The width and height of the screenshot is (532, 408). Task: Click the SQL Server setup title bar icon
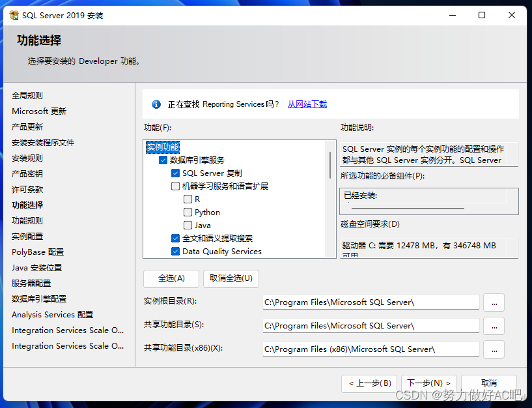coord(14,15)
